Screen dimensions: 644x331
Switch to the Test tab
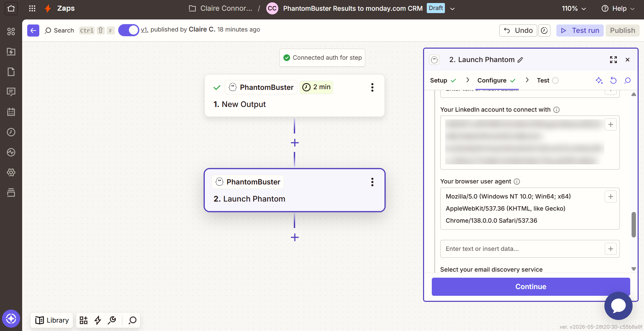coord(547,80)
